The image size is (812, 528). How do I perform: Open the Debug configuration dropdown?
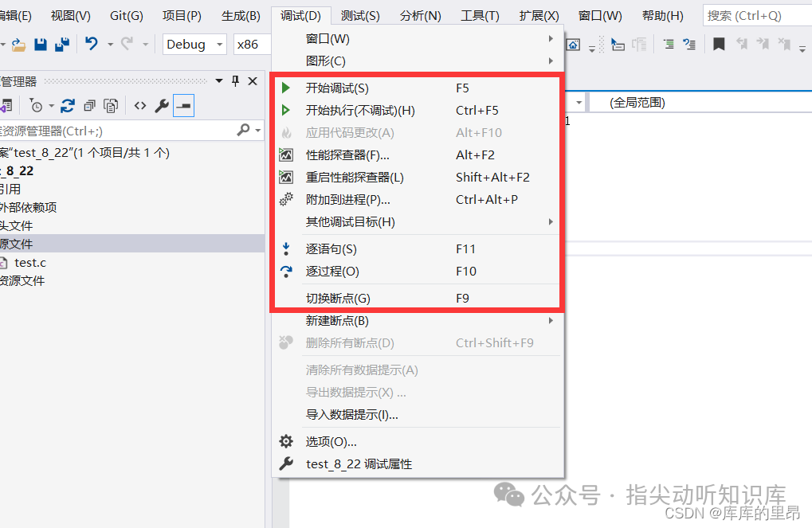click(194, 45)
